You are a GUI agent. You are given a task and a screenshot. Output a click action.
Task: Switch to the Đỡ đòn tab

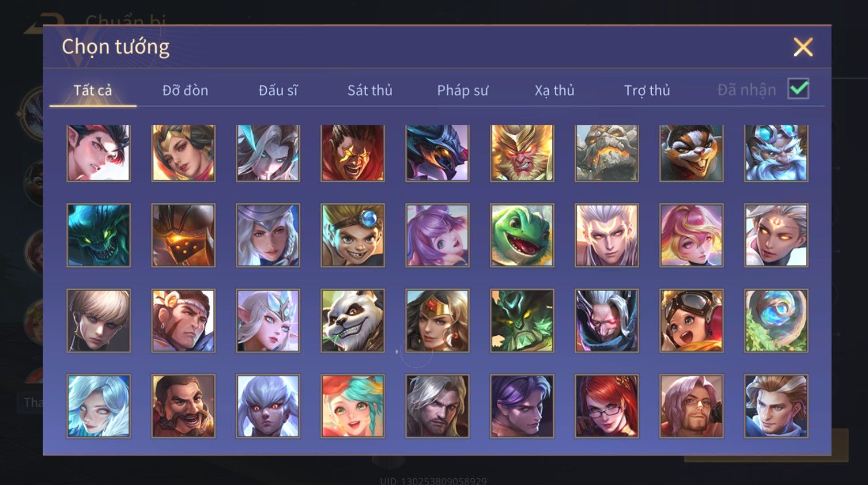[x=185, y=90]
